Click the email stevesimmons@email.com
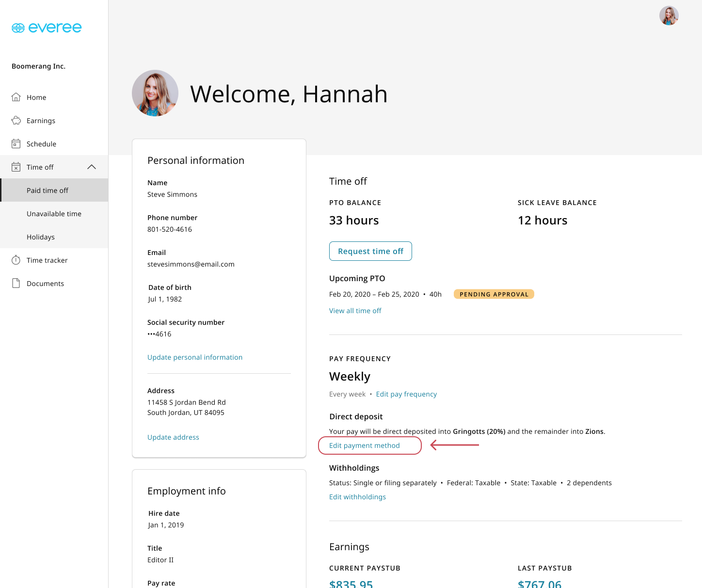 (x=191, y=264)
